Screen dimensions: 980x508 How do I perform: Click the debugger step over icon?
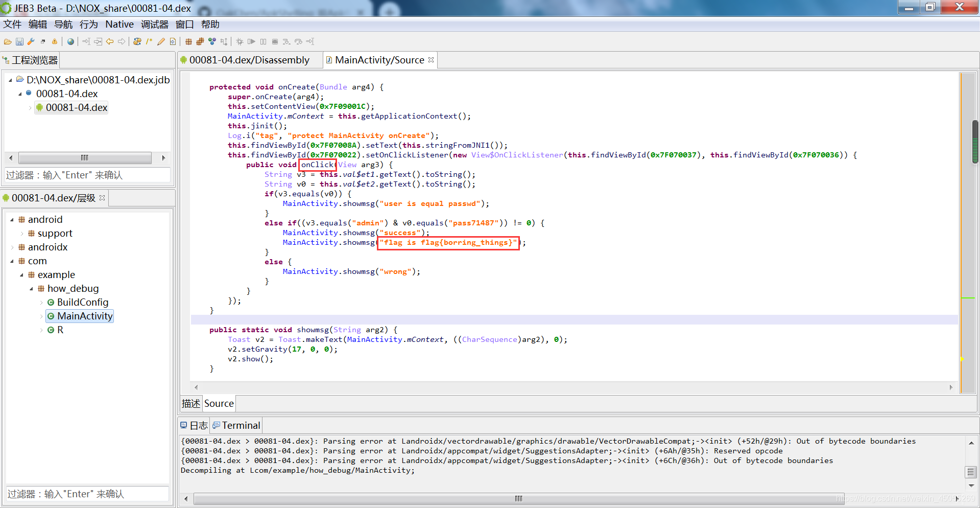[298, 42]
